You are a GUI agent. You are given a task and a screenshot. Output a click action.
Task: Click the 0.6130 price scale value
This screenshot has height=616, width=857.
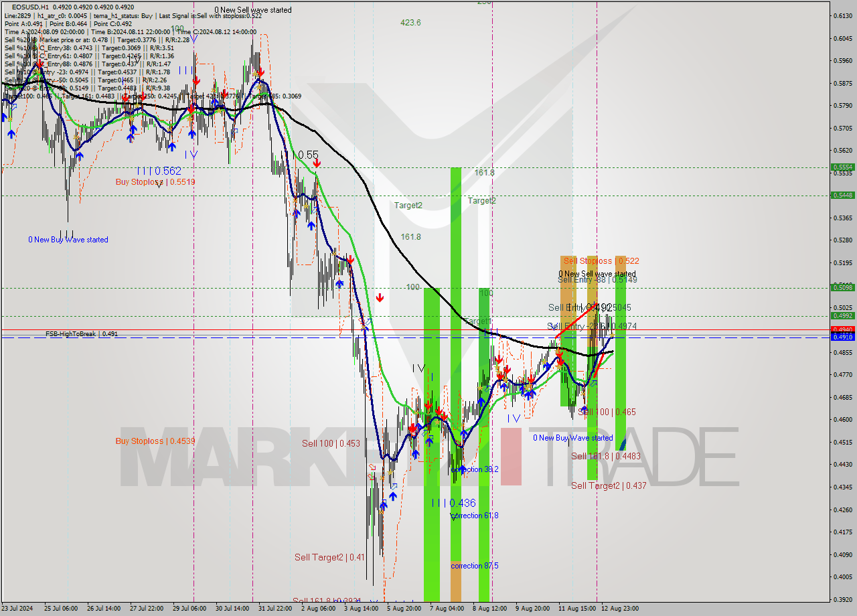coord(842,15)
